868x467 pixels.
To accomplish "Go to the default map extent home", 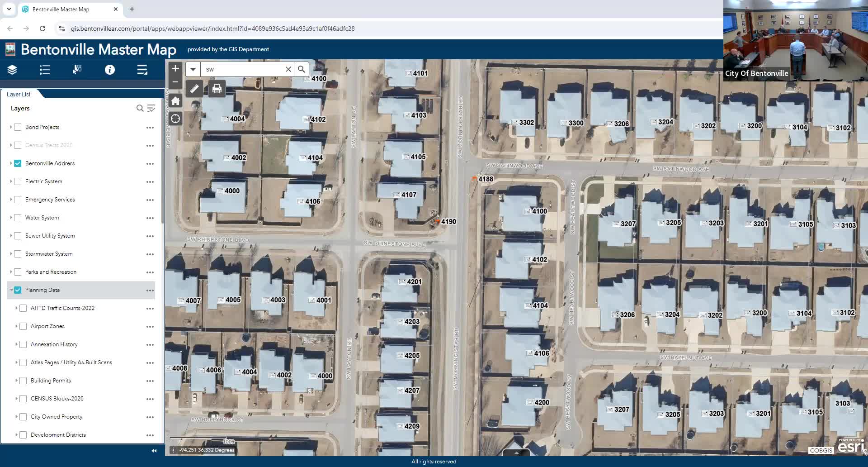I will pyautogui.click(x=175, y=101).
